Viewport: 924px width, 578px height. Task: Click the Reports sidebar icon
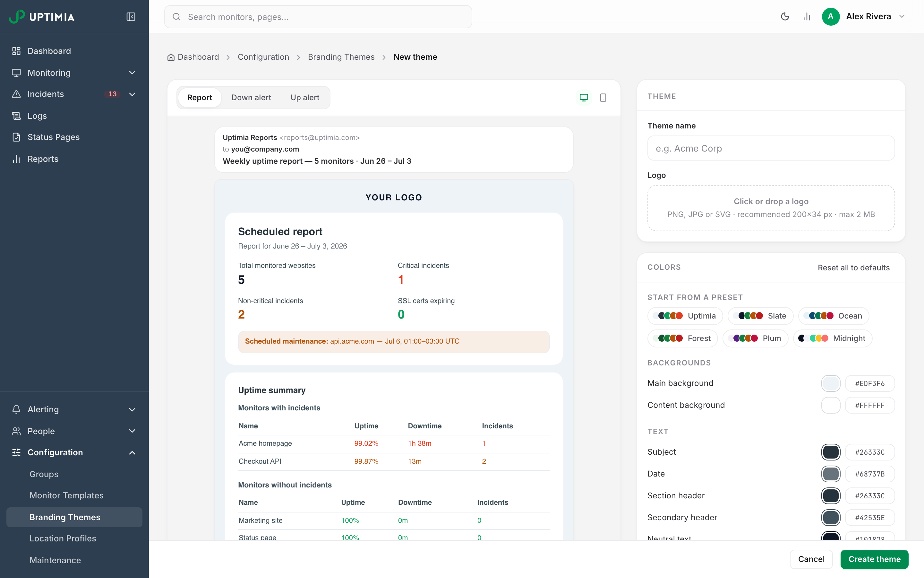click(x=16, y=159)
